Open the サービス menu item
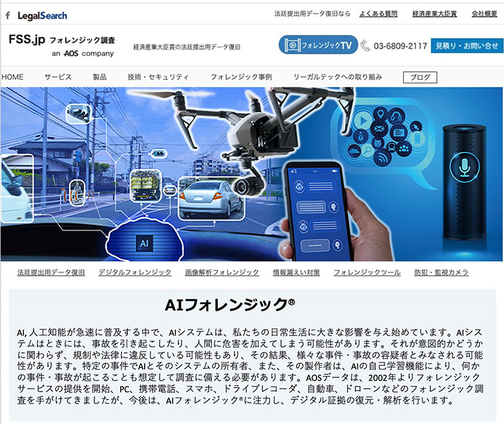Viewport: 504px width, 424px height. pyautogui.click(x=58, y=77)
